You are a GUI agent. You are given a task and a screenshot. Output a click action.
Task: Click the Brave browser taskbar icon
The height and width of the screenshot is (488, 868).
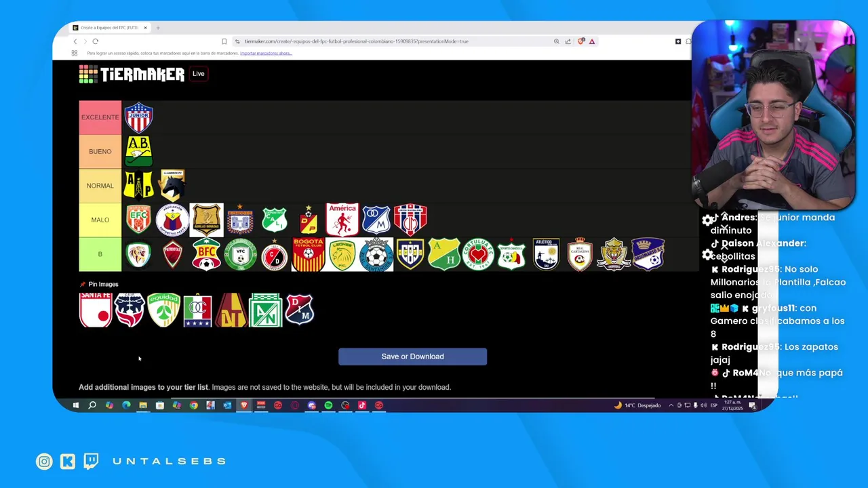244,405
